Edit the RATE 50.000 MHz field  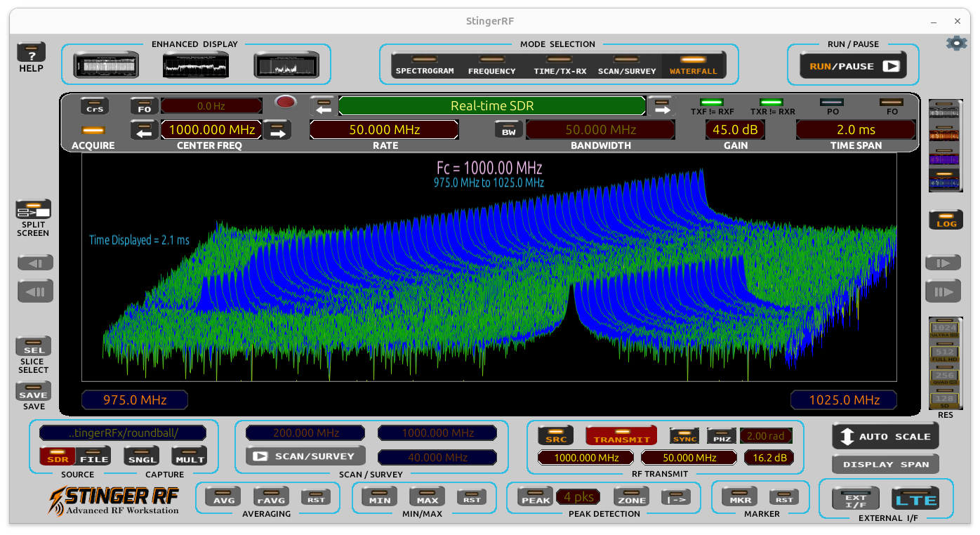pyautogui.click(x=385, y=130)
